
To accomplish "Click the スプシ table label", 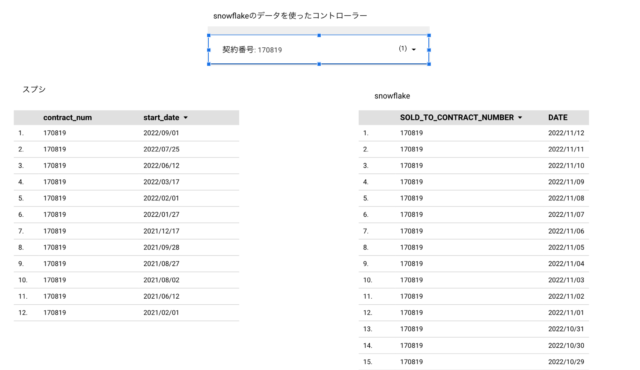I will 34,89.
